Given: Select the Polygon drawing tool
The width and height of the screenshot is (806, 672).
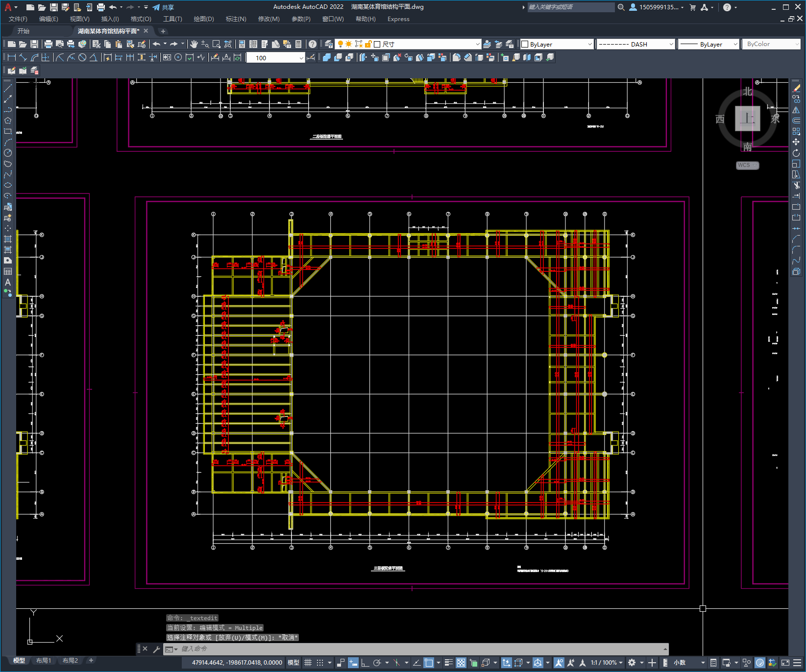Looking at the screenshot, I should click(x=8, y=120).
